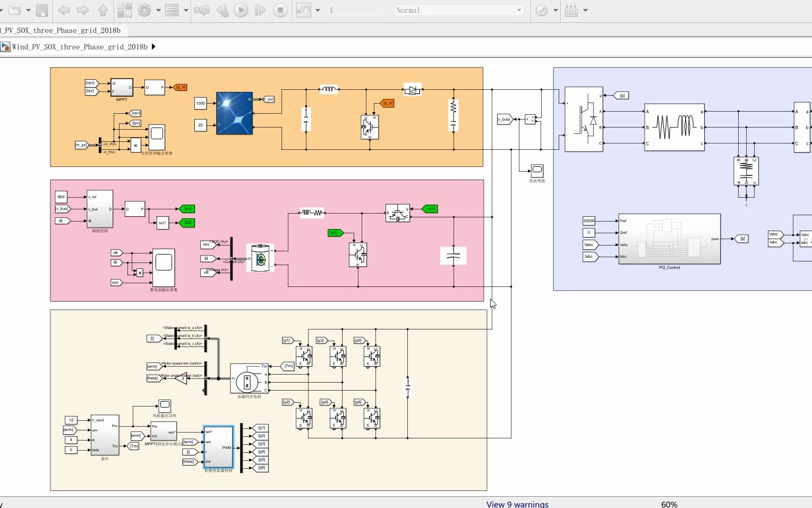Expand the gear icon dropdown arrow

pyautogui.click(x=158, y=10)
